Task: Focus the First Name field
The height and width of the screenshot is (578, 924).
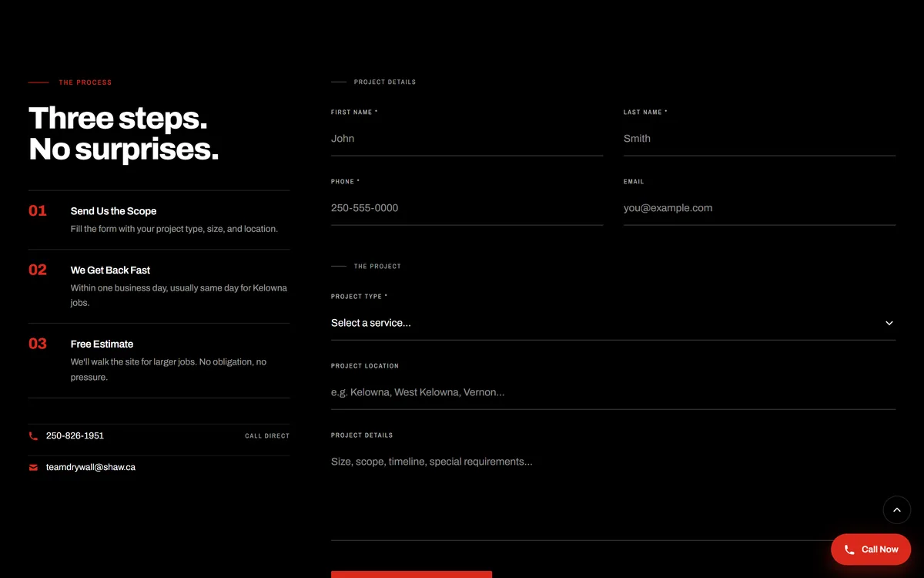Action: pos(467,139)
